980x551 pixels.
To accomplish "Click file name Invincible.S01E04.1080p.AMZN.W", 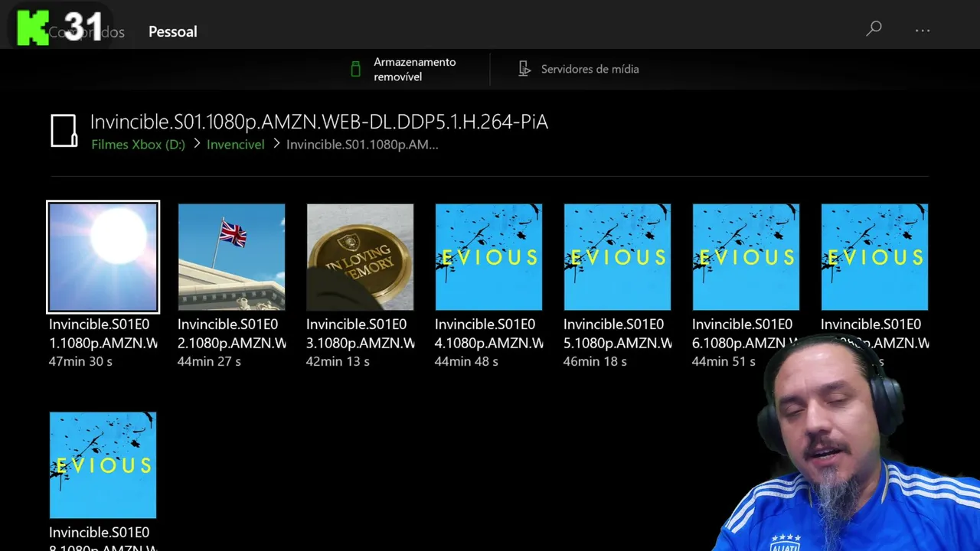I will [489, 334].
